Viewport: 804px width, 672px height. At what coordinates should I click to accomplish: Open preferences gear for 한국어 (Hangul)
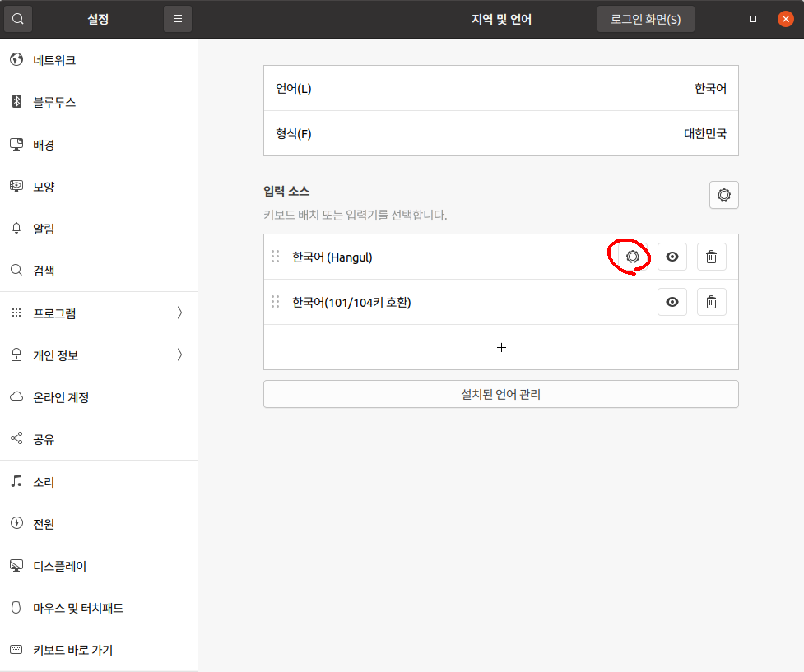(x=633, y=257)
